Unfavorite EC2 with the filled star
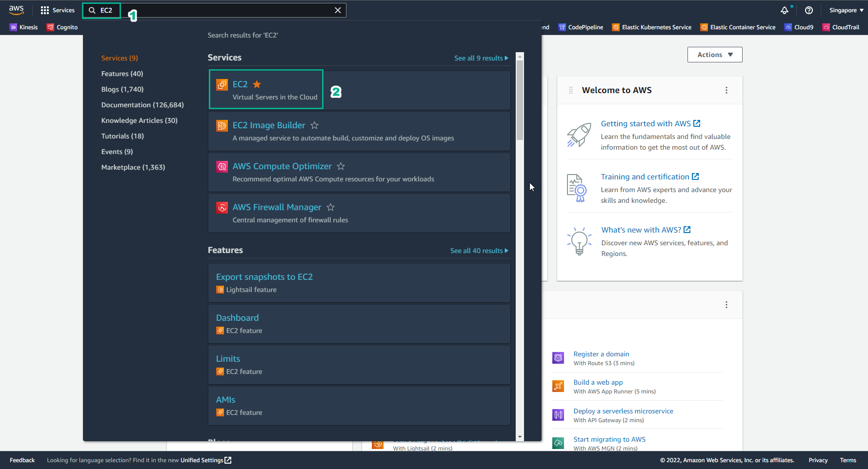 coord(257,84)
